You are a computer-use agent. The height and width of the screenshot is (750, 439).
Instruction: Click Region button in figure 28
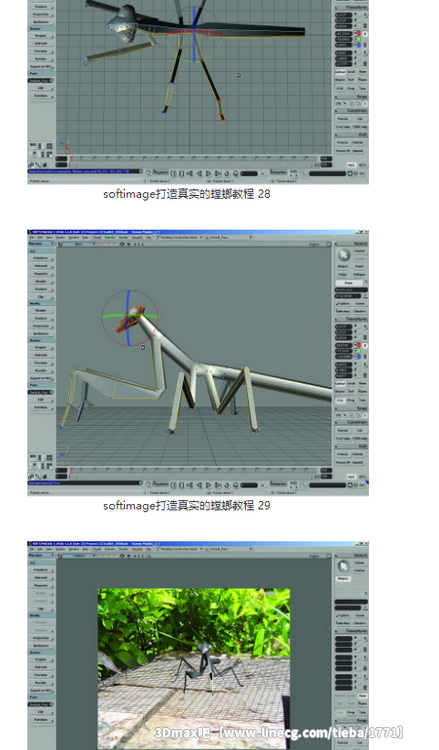click(43, 36)
